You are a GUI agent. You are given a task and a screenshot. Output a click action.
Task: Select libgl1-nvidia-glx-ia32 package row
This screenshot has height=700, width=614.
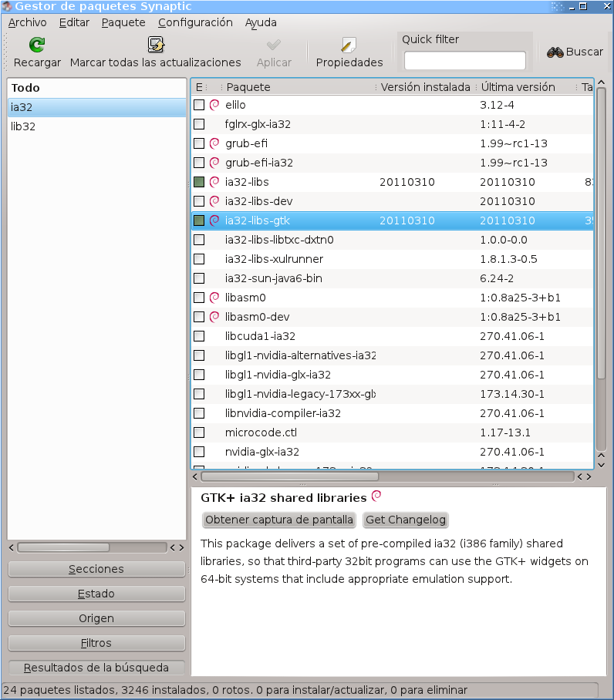tap(393, 375)
